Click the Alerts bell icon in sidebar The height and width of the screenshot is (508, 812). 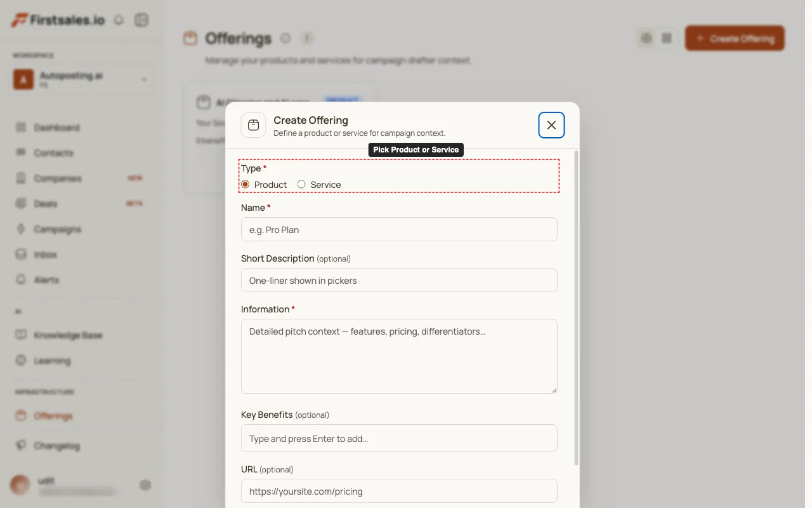pyautogui.click(x=21, y=280)
